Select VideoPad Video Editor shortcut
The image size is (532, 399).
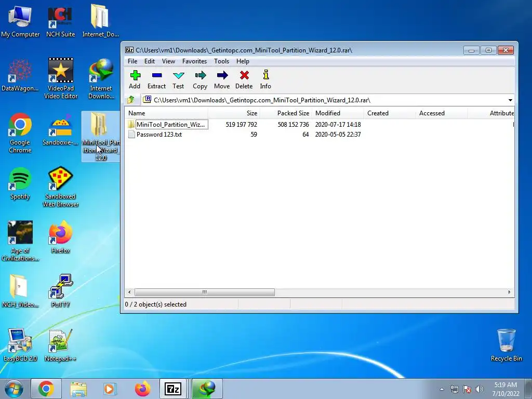tap(61, 79)
